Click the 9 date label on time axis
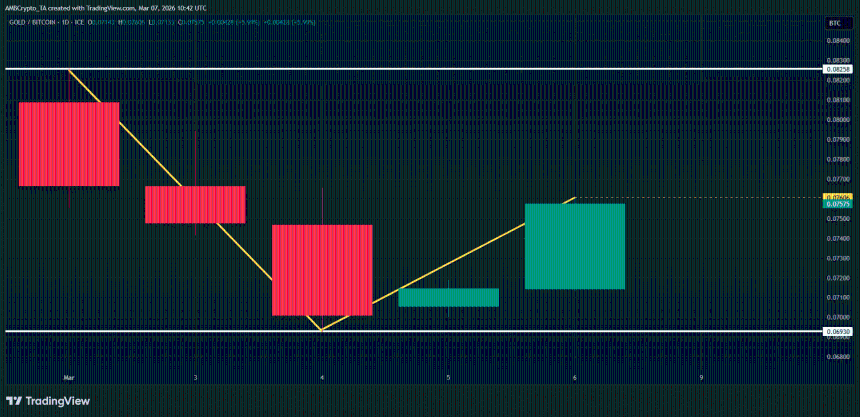This screenshot has height=417, width=860. (702, 378)
